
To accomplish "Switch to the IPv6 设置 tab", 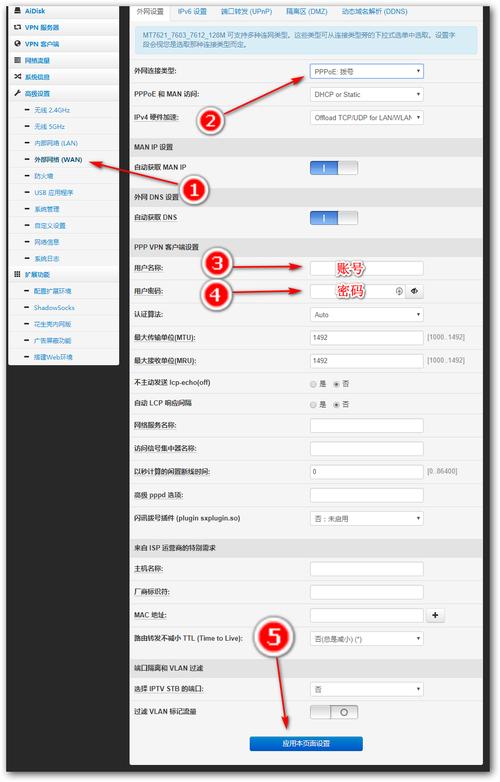I will point(192,11).
